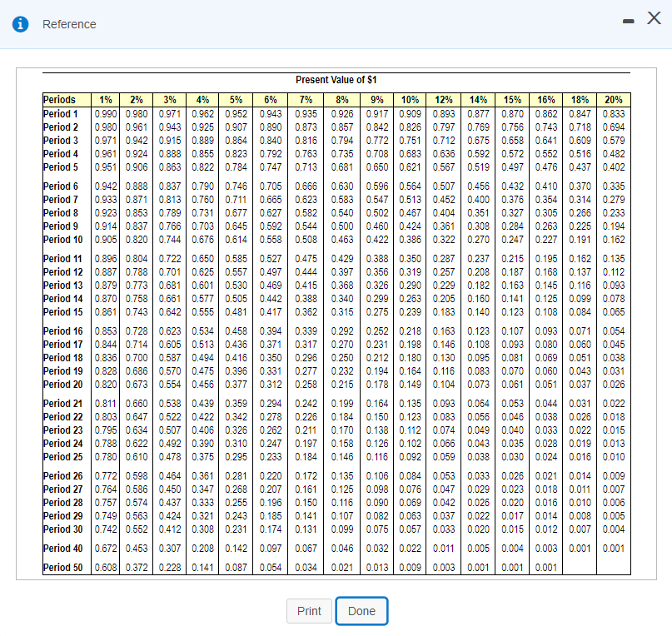Click the 12% column header

point(444,100)
